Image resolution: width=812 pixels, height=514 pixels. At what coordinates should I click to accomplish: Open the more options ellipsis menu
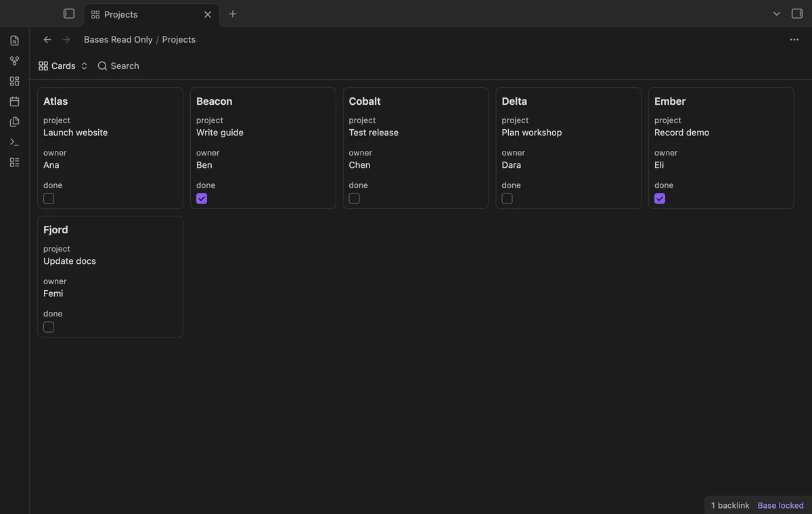(x=794, y=39)
